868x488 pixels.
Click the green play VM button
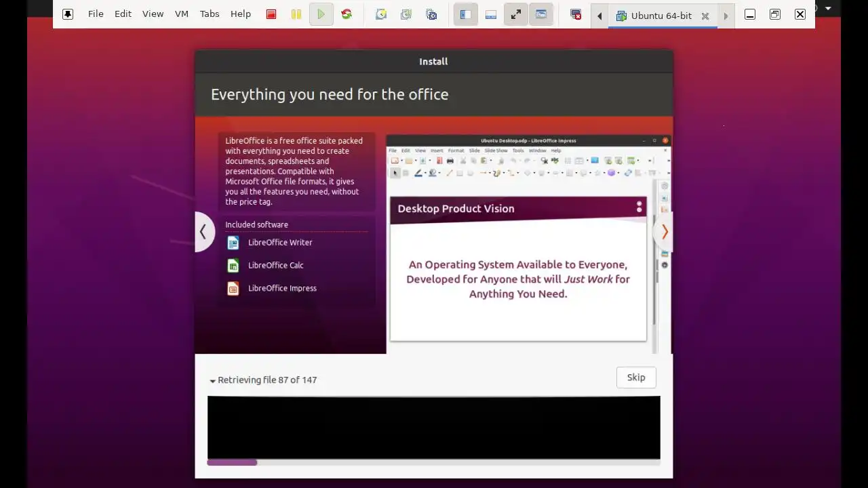point(321,14)
